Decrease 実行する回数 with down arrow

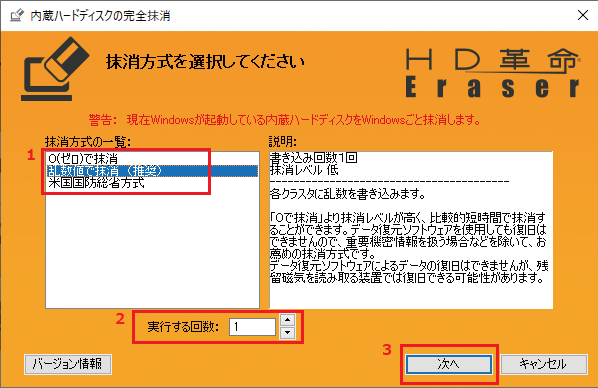(x=288, y=333)
